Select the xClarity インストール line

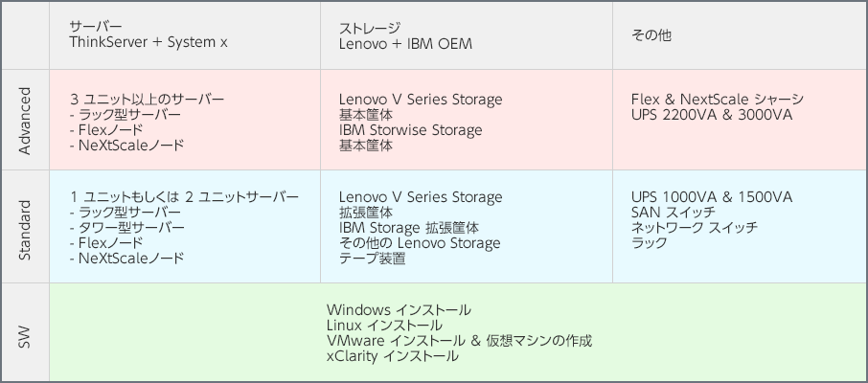tap(393, 356)
